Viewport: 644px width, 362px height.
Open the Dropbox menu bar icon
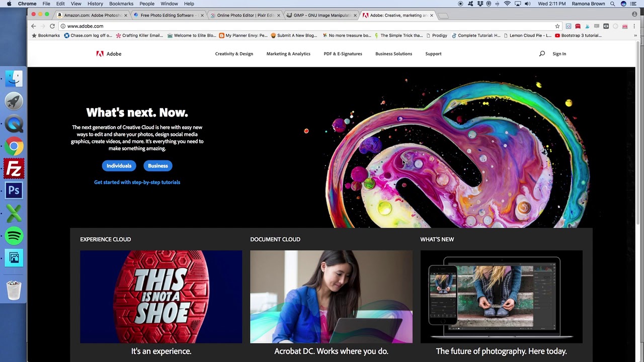coord(480,4)
